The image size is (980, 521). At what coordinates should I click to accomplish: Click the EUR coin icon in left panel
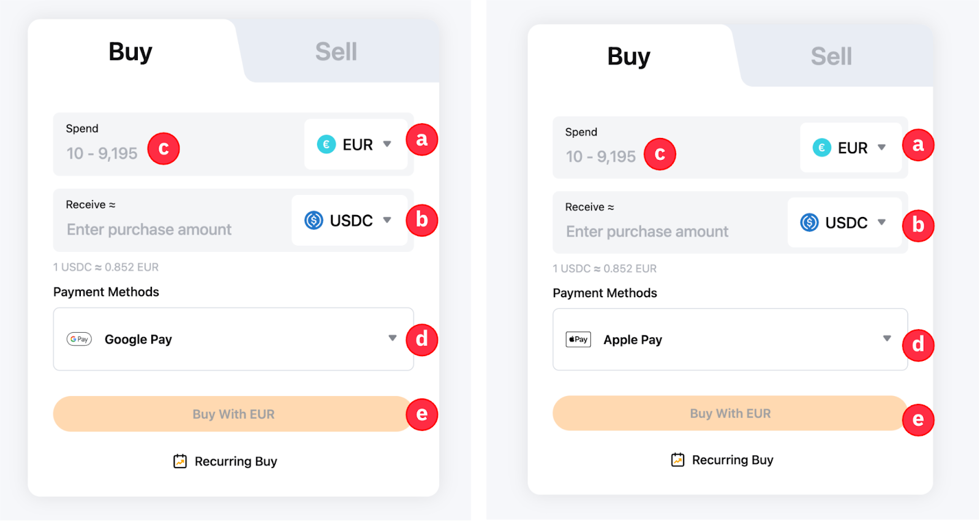[326, 145]
